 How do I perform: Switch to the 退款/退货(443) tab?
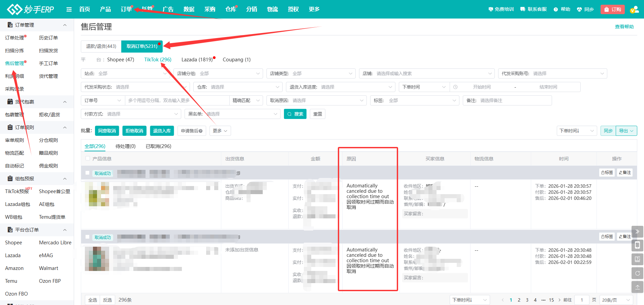pos(101,47)
